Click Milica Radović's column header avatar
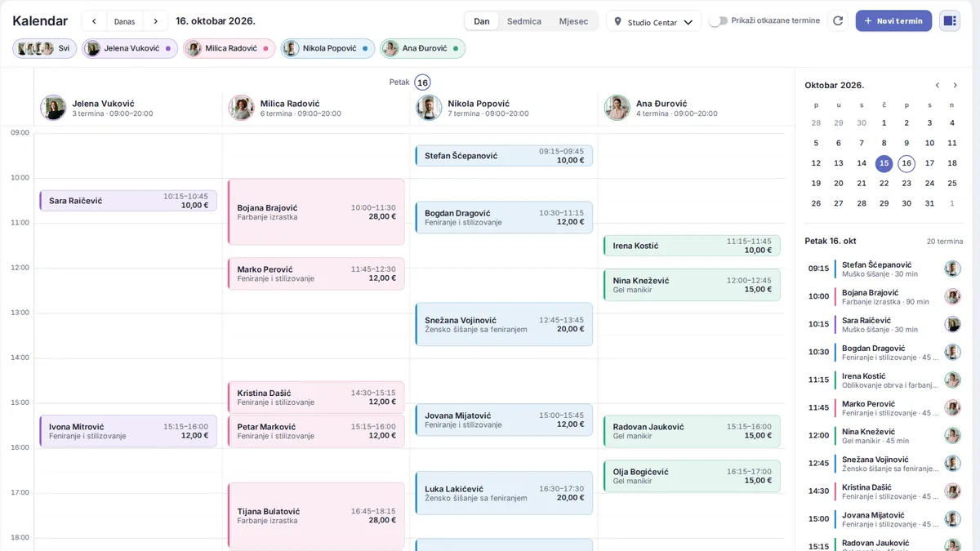This screenshot has height=551, width=980. 242,108
